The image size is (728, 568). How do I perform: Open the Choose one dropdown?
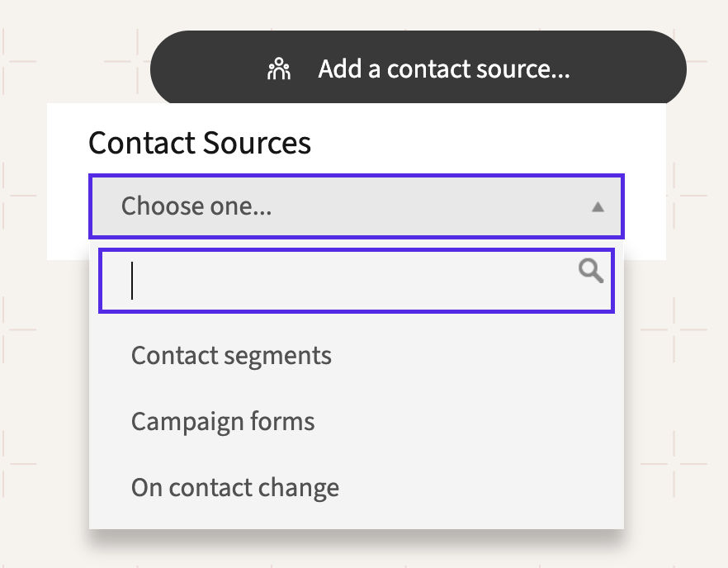(x=357, y=206)
